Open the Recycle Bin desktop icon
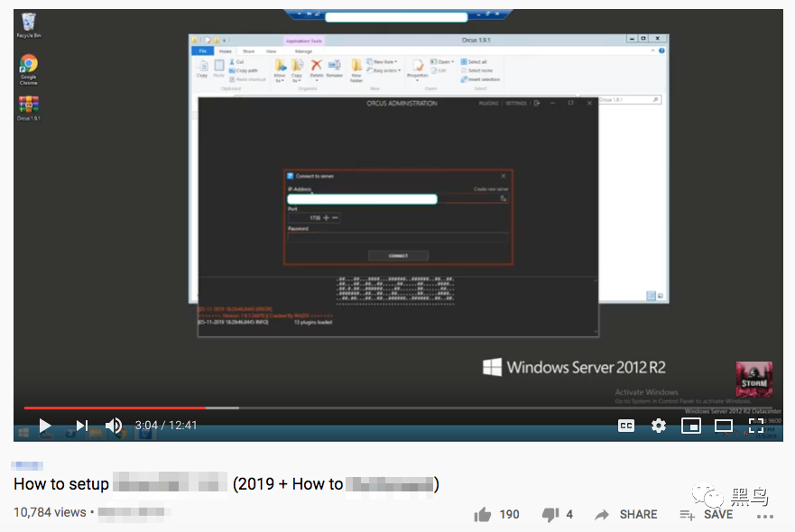 pyautogui.click(x=28, y=25)
